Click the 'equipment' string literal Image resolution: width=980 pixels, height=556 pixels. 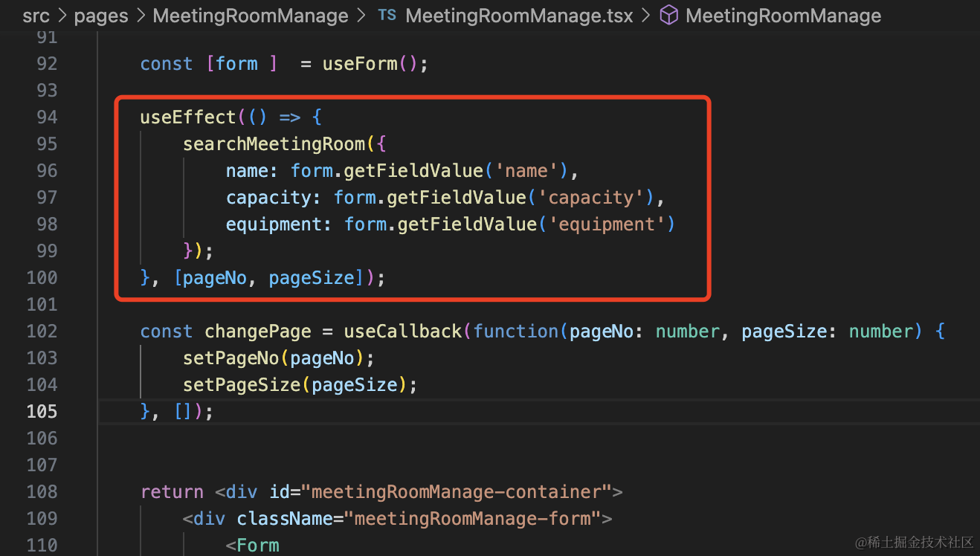click(x=605, y=224)
